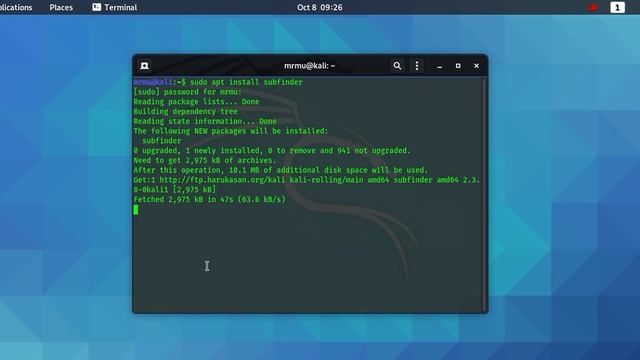Click the URL http://ftp.harukasan.org/kali in terminal
Screen dimensions: 640x360
(x=223, y=180)
